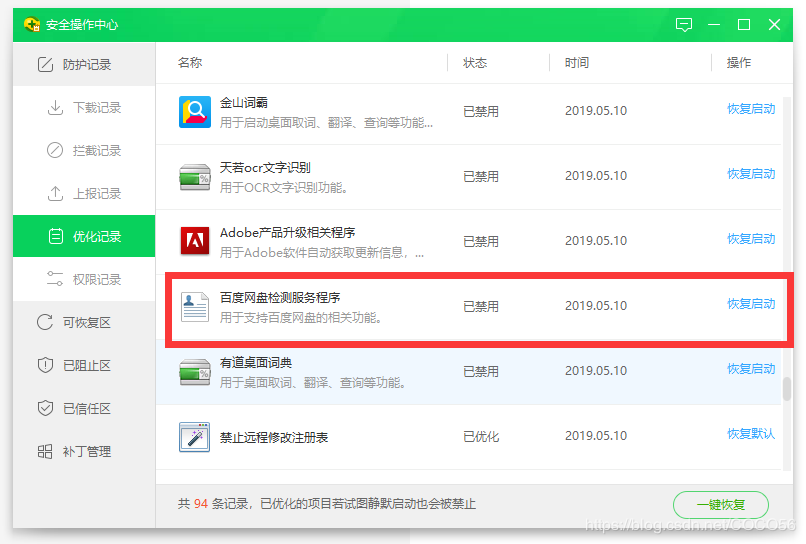
Task: Select the 有道桌面词典 row title
Action: [x=256, y=362]
